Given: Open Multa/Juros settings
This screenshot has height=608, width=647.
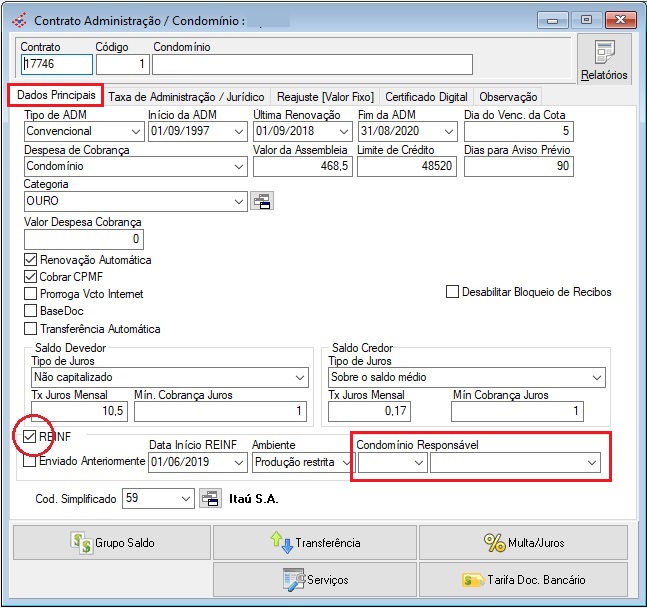Looking at the screenshot, I should click(x=523, y=542).
